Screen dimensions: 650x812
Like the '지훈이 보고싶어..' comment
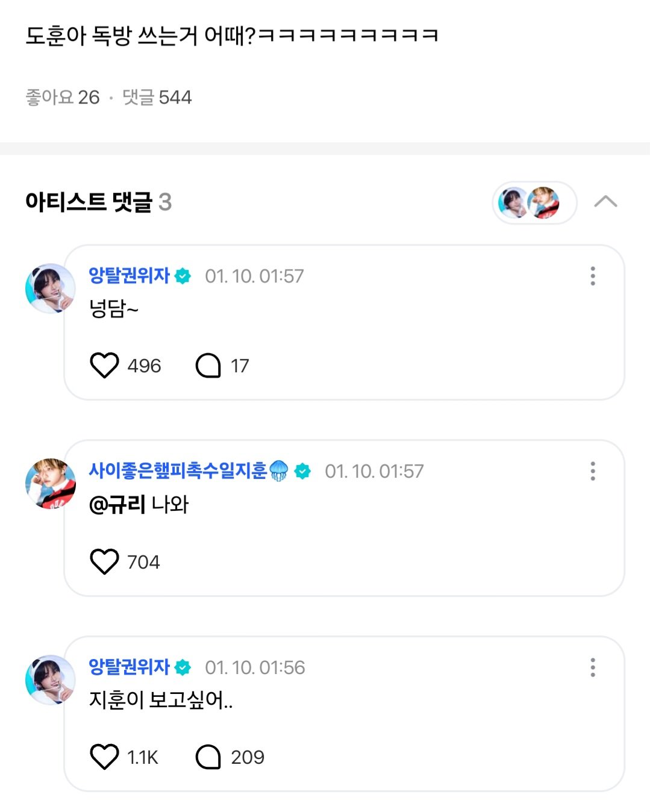click(104, 757)
